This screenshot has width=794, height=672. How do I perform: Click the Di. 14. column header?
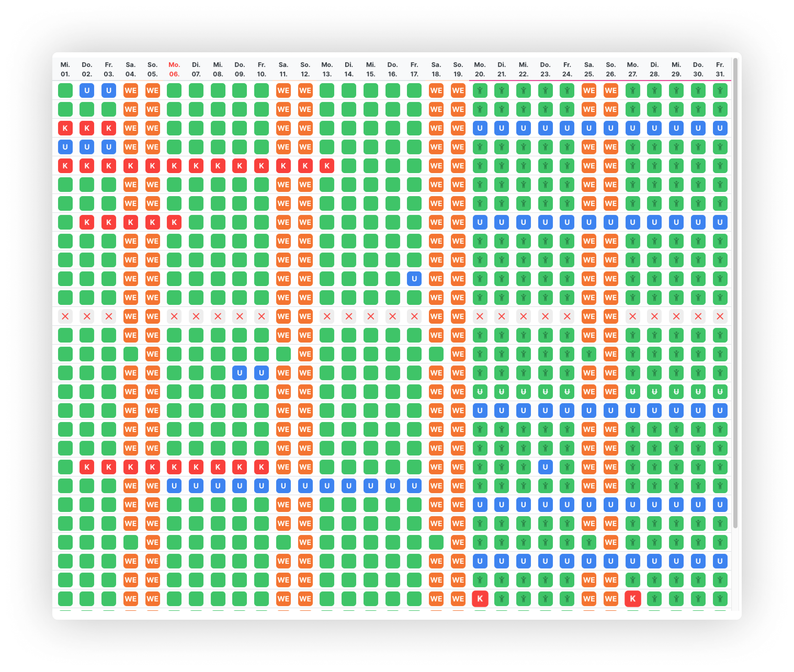coord(349,69)
